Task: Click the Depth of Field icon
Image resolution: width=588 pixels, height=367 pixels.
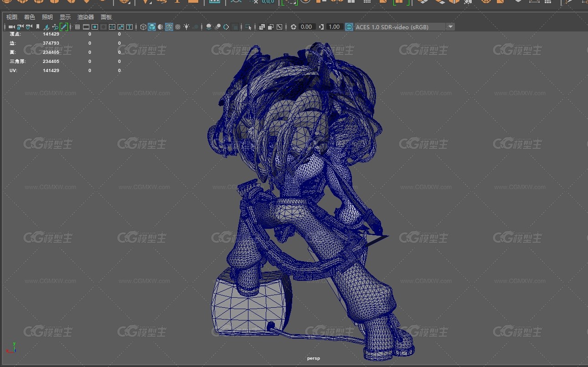Action: (235, 27)
